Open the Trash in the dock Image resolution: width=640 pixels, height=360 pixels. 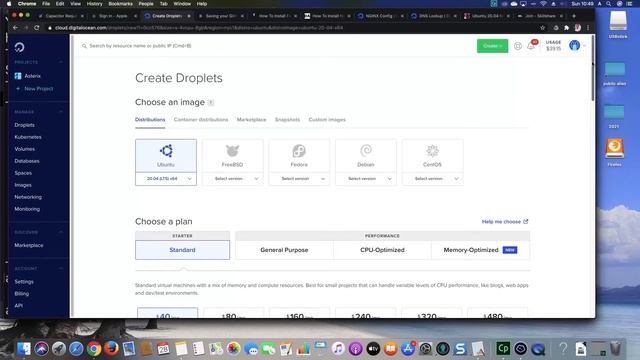(x=616, y=349)
